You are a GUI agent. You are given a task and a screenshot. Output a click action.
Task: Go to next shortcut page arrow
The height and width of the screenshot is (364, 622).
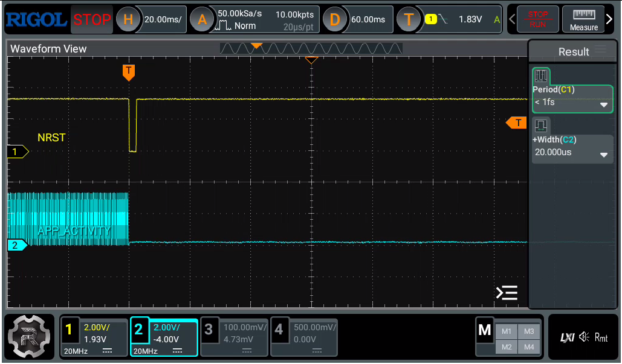tap(610, 19)
